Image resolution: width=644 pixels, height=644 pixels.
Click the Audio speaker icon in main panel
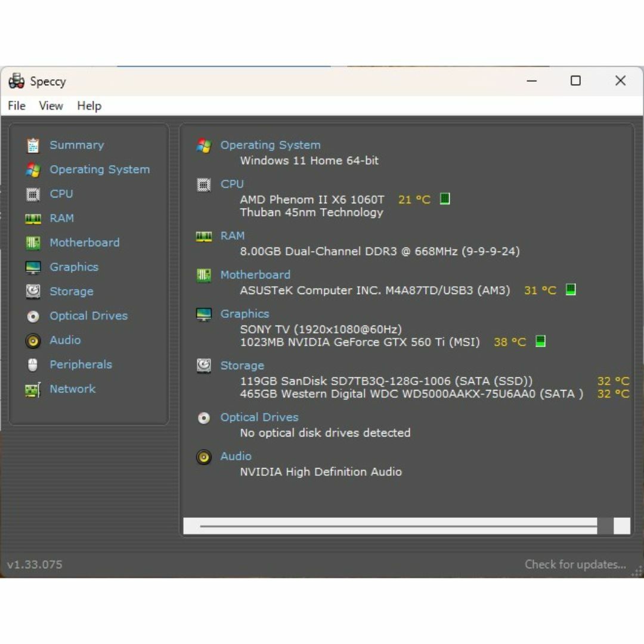click(204, 457)
